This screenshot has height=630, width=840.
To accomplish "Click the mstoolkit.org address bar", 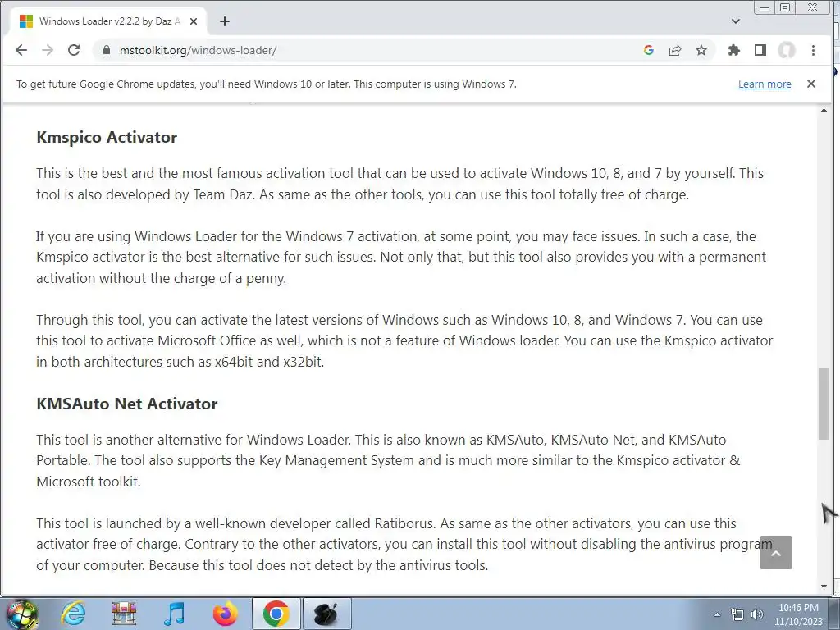I will click(370, 50).
